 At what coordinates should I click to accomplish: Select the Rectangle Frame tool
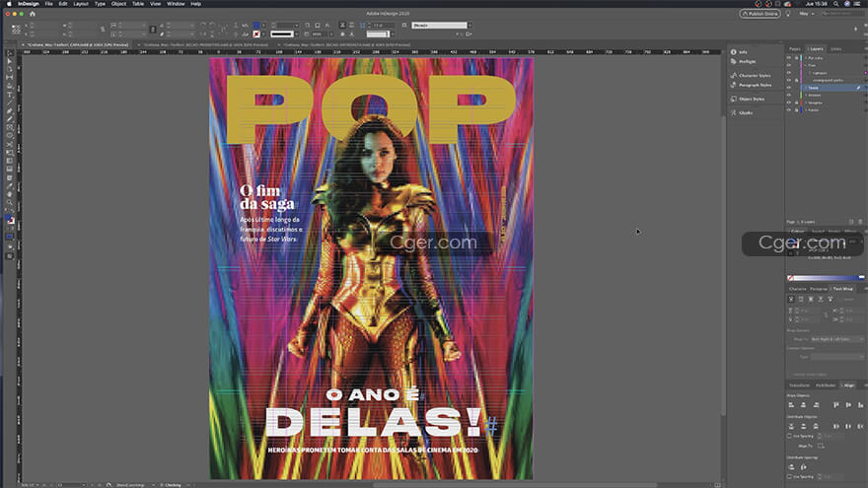pyautogui.click(x=10, y=128)
